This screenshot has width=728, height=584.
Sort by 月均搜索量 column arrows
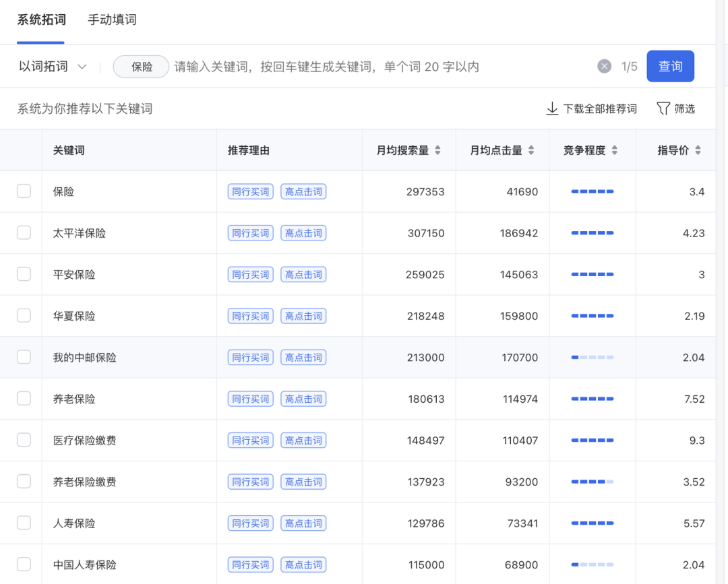pyautogui.click(x=437, y=150)
